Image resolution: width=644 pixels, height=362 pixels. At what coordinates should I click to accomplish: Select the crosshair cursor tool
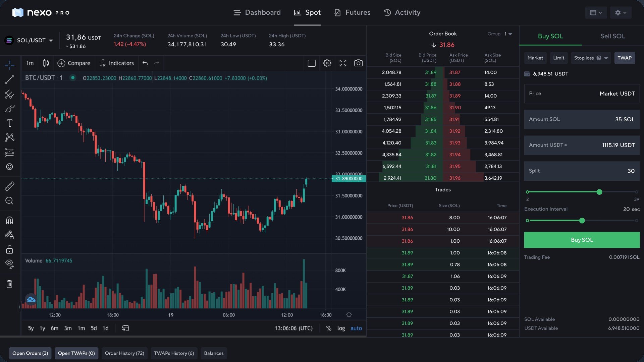pyautogui.click(x=9, y=65)
